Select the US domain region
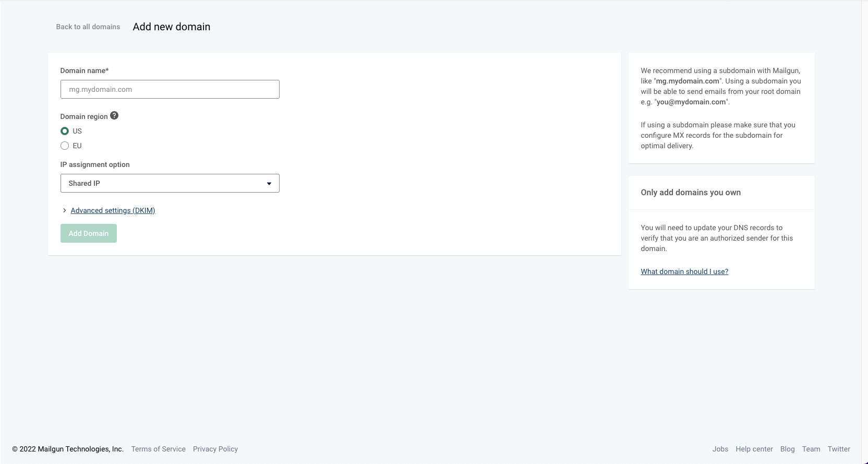The image size is (868, 464). tap(65, 131)
